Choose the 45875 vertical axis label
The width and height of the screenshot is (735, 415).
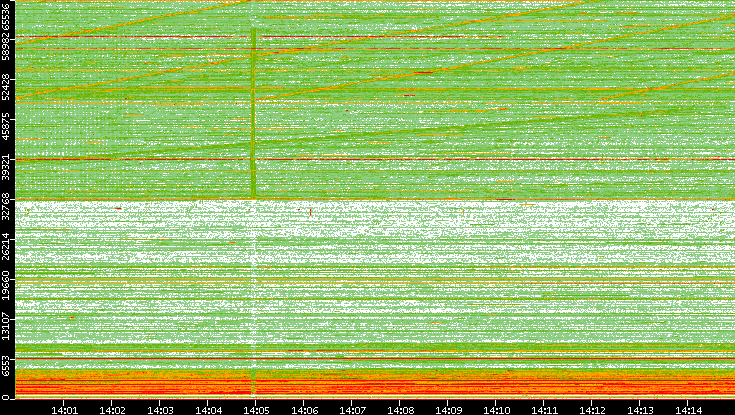(5, 126)
